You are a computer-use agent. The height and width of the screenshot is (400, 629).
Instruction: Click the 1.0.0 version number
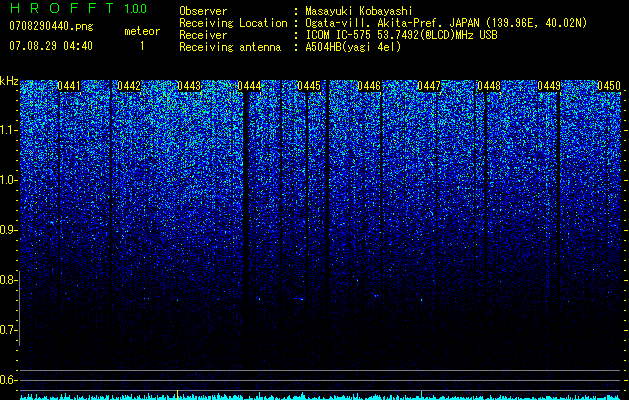136,8
